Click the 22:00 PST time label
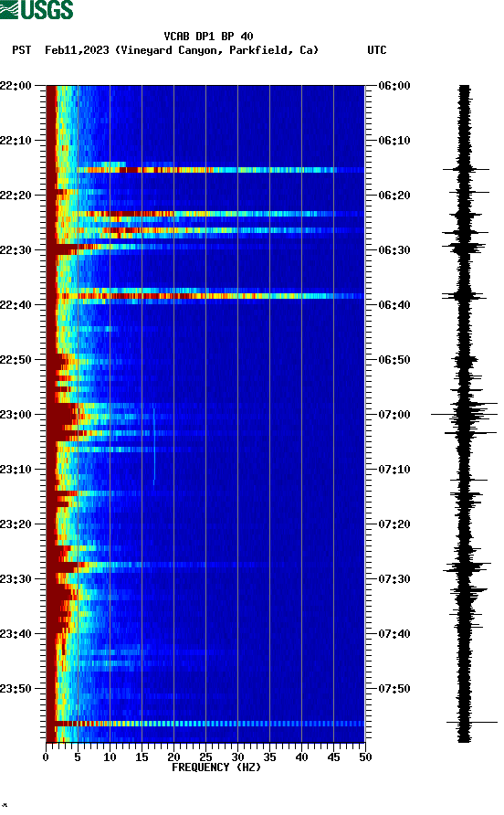504x815 pixels. click(x=16, y=86)
